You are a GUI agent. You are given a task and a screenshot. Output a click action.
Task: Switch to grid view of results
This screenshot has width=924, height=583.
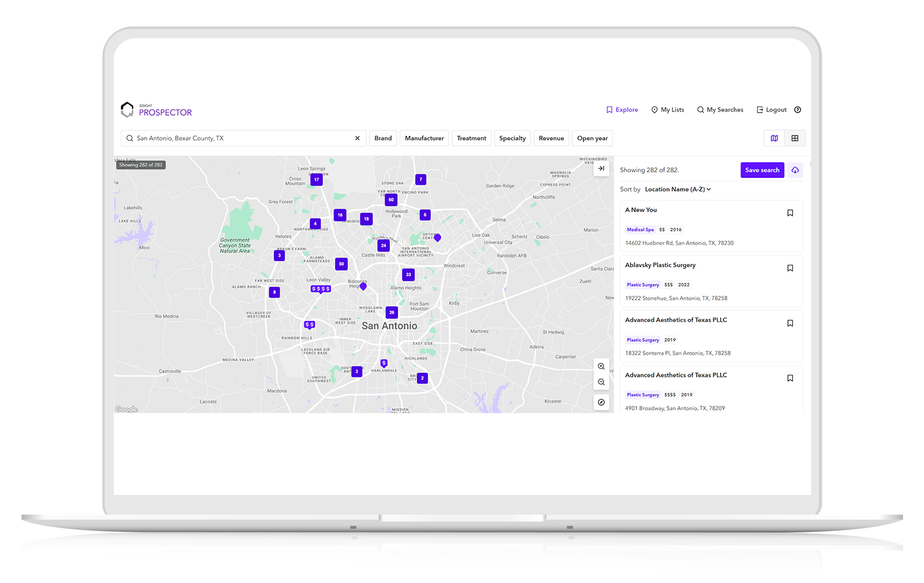[x=795, y=138]
